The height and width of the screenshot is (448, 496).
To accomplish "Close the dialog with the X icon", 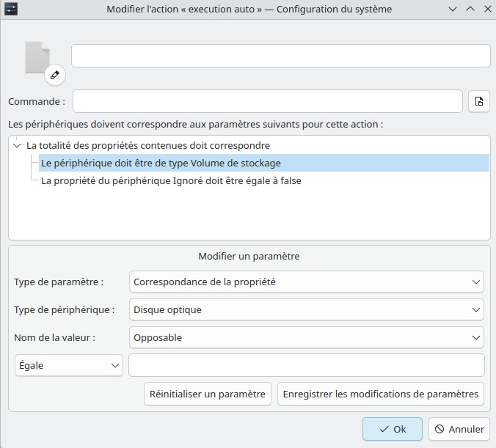I will point(488,10).
